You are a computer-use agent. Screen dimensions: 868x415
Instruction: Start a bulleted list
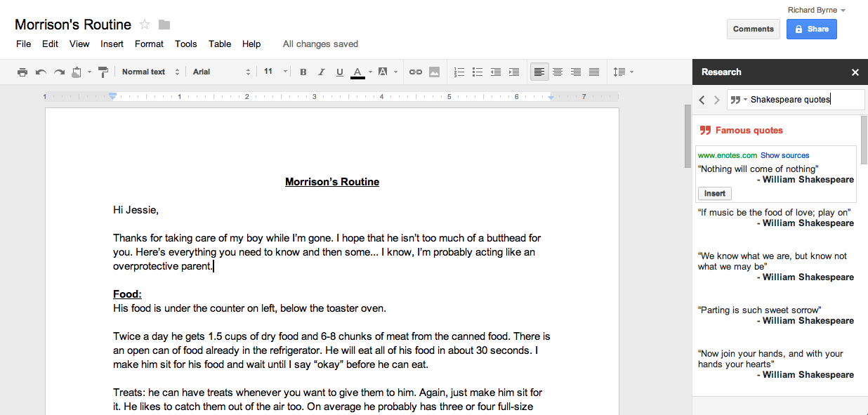coord(478,72)
